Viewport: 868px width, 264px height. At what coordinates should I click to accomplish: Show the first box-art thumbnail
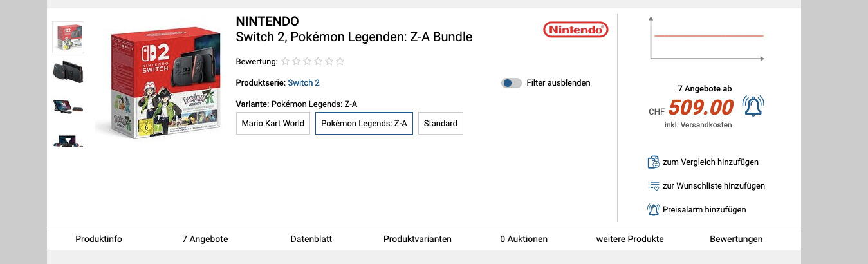68,37
